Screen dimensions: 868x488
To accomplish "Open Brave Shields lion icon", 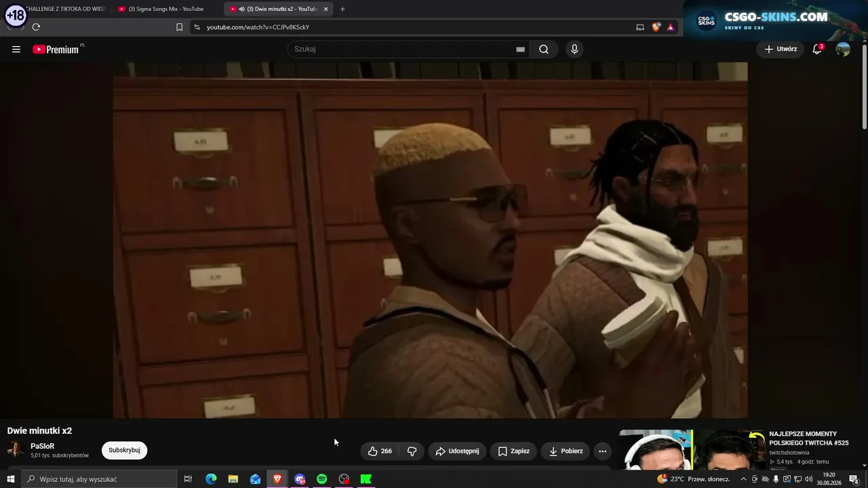I will tap(656, 27).
